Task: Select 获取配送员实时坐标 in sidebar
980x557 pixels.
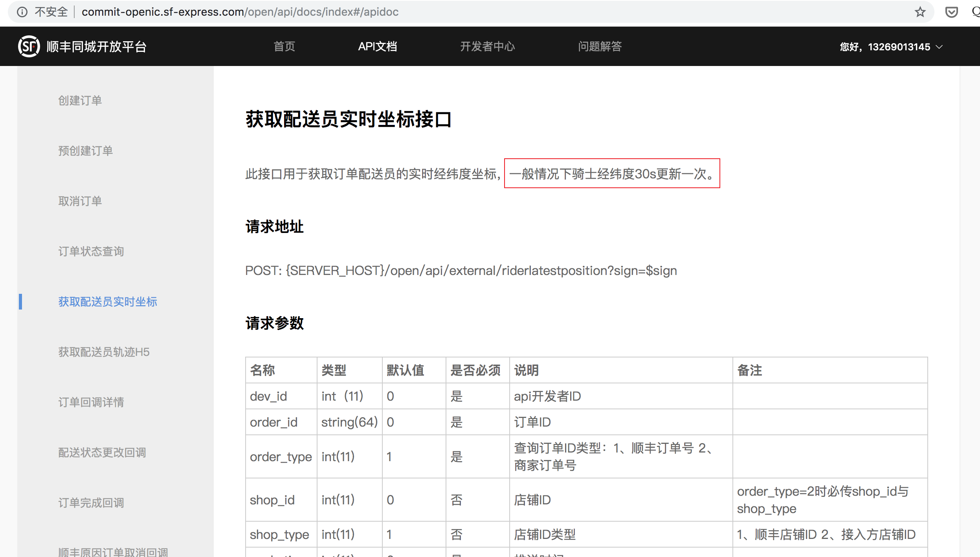Action: 108,302
